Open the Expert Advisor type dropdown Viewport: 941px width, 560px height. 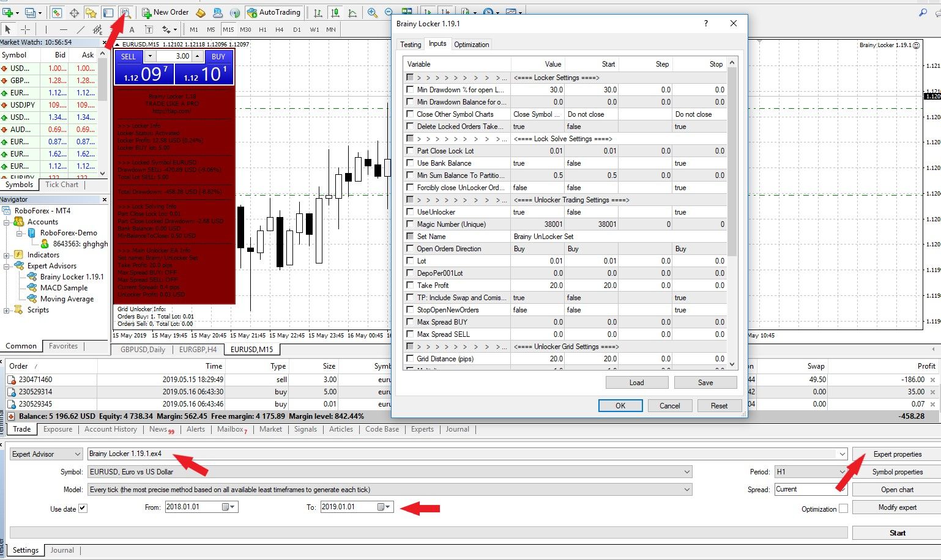[46, 454]
